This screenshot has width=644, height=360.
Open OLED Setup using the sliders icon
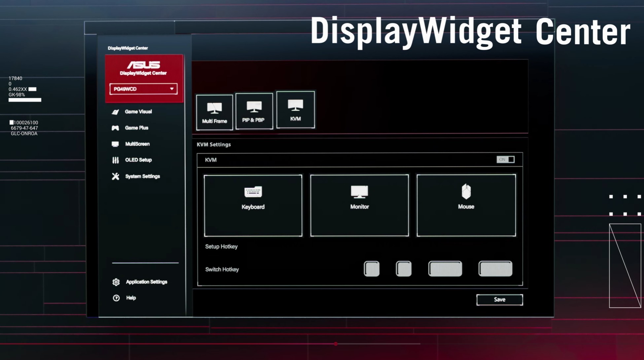pyautogui.click(x=115, y=160)
